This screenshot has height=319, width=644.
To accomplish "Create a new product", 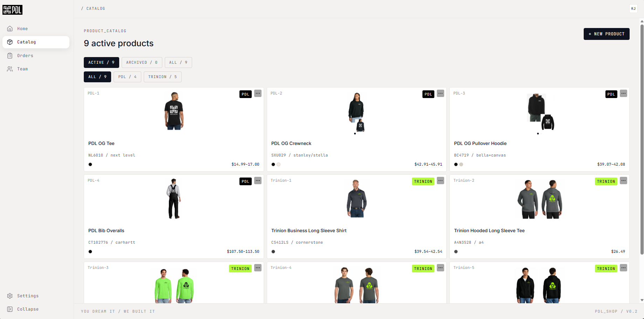I will 606,34.
